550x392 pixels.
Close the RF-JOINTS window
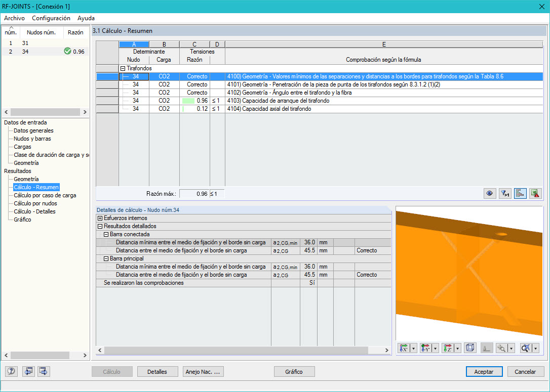541,6
